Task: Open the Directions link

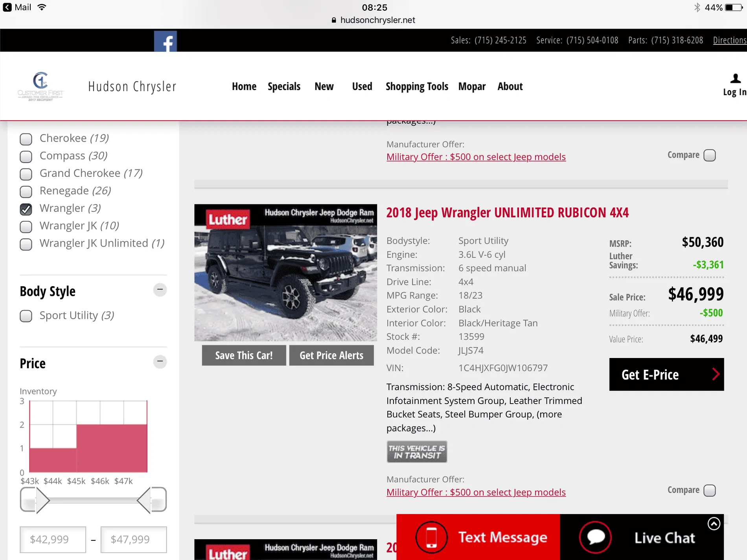Action: click(730, 40)
